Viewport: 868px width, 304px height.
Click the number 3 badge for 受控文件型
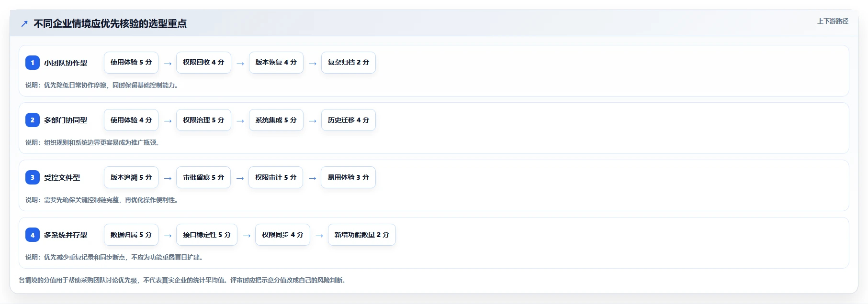(x=33, y=177)
